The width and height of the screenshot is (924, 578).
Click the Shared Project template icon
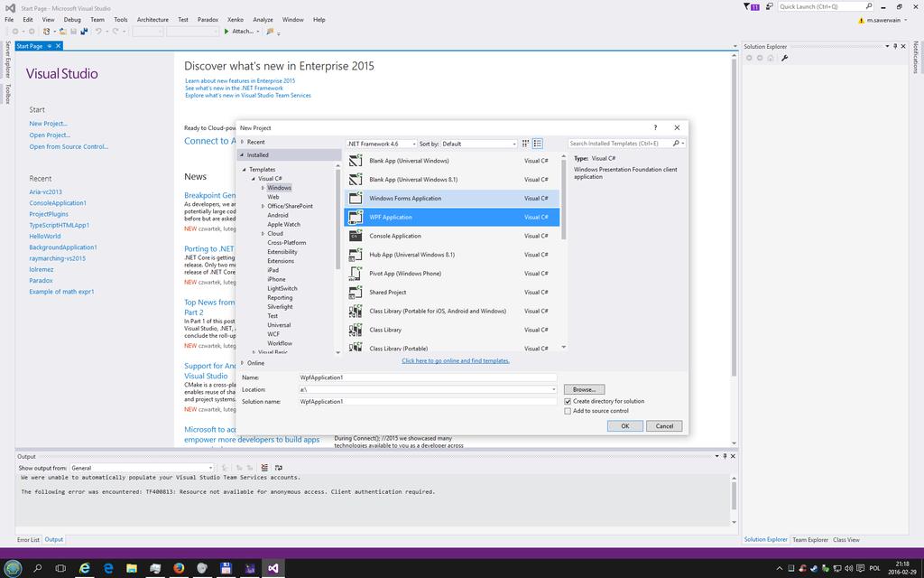(356, 292)
